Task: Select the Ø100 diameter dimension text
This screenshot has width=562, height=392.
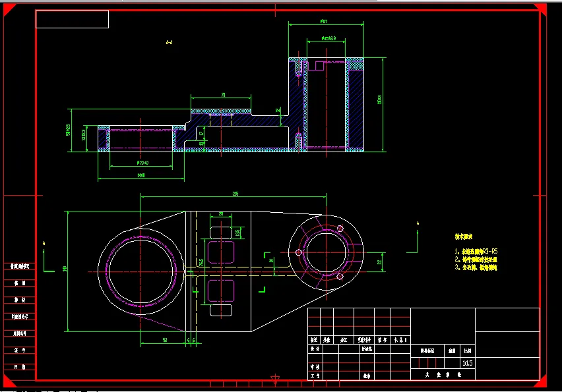Action: coord(141,175)
